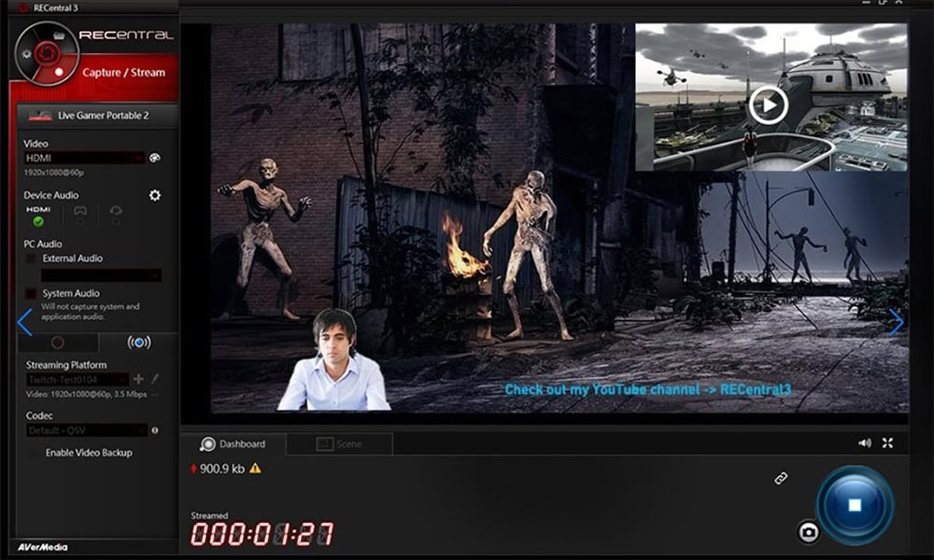This screenshot has width=934, height=560.
Task: Show codec info icon
Action: coord(155,430)
